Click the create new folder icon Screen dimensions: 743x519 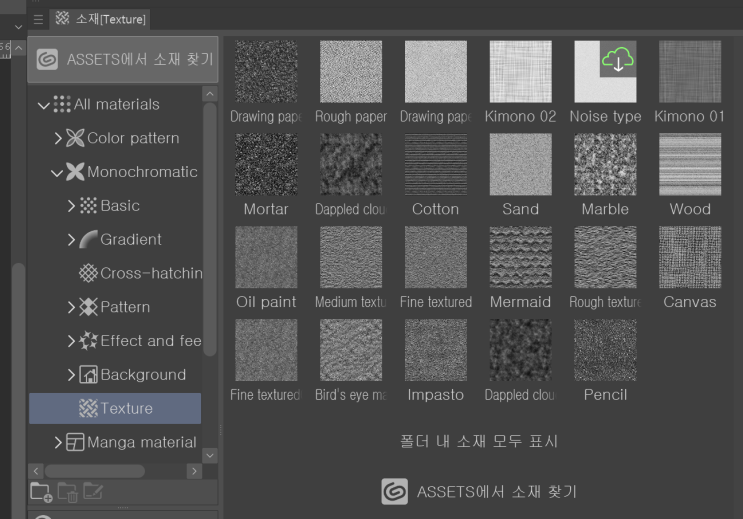pyautogui.click(x=41, y=491)
